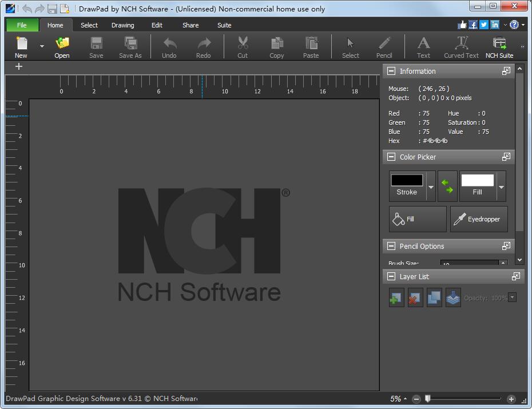Click the Twitter share icon
Screen dimensions: 532x409
[484, 25]
